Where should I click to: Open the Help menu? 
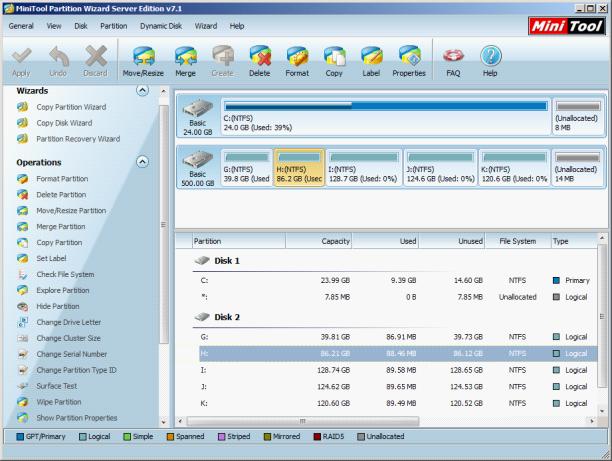[x=237, y=26]
